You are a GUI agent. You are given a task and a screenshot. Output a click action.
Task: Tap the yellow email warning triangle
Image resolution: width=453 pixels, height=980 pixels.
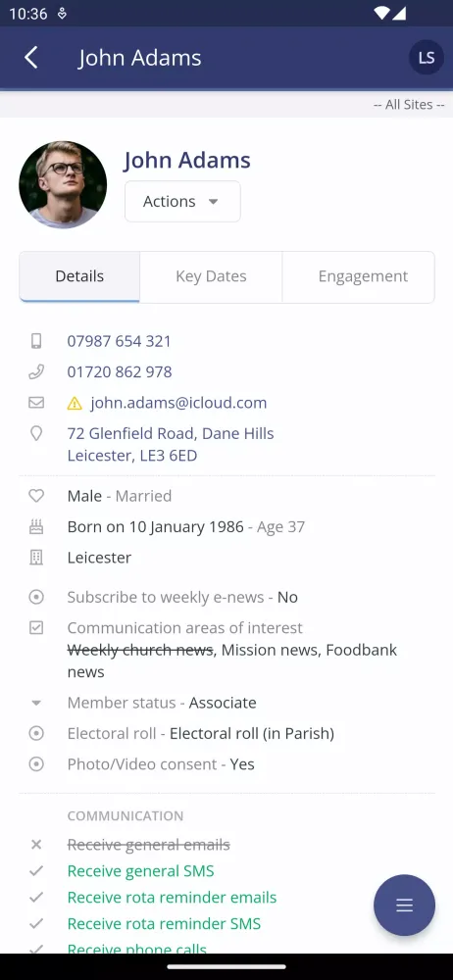pos(75,403)
